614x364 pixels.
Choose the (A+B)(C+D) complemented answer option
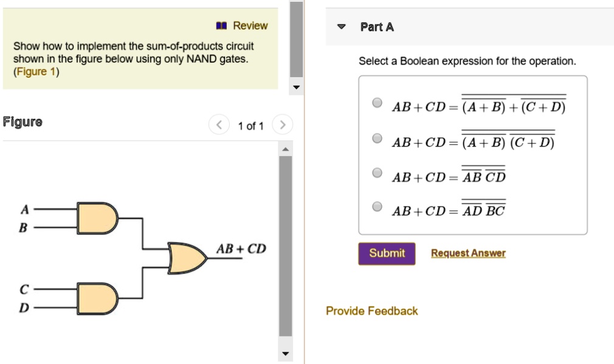point(377,139)
